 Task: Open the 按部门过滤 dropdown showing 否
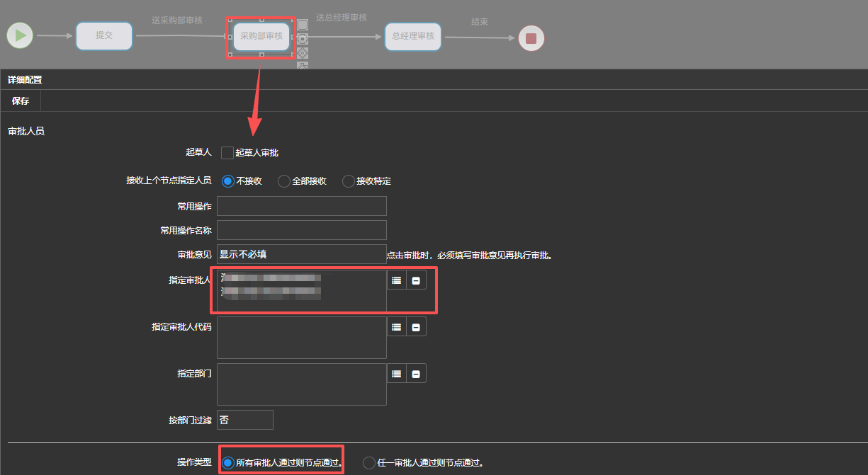(244, 420)
